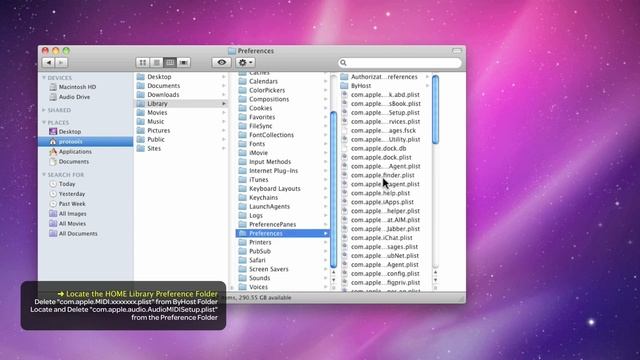This screenshot has width=640, height=360.
Task: Open Quick Look with the eye button
Action: coord(222,62)
